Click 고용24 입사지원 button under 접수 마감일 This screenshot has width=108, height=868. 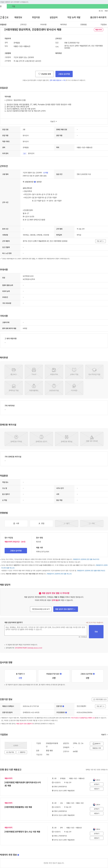[x=16, y=551]
